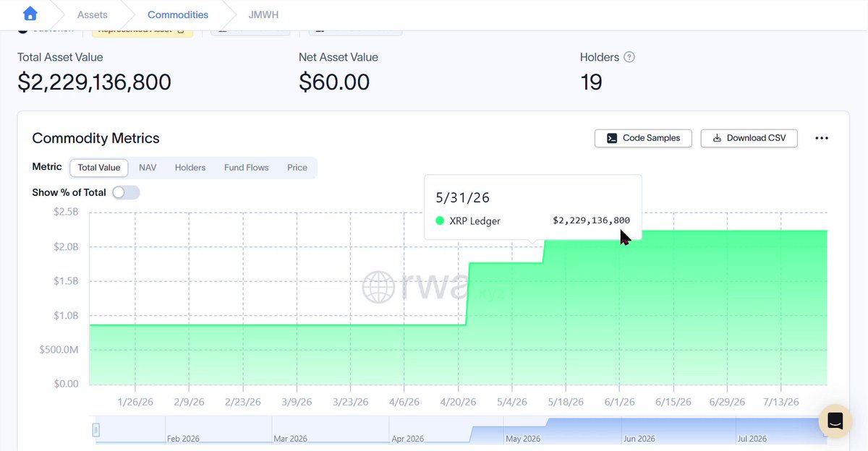Click the x-axis label 6/1/26
Screen dimensions: 868x451
[x=620, y=402]
